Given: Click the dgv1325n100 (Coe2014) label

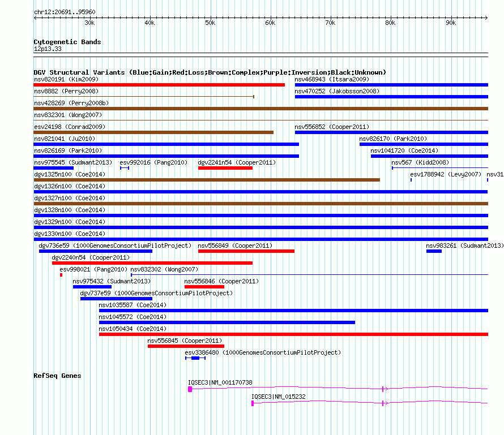Looking at the screenshot, I should pos(70,174).
